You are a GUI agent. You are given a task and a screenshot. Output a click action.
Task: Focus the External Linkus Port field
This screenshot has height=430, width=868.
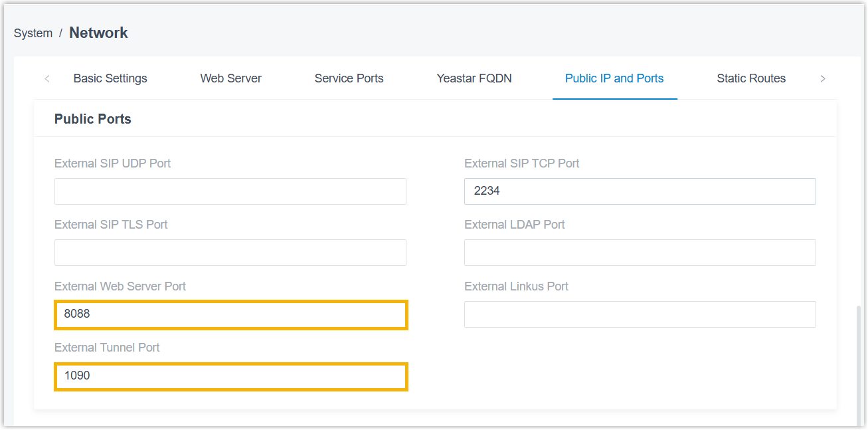640,314
